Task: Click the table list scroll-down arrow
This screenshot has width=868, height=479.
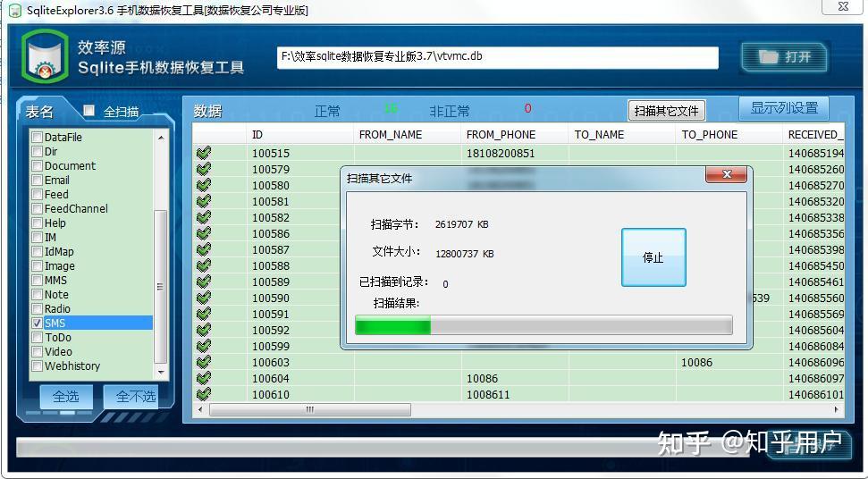Action: [161, 373]
